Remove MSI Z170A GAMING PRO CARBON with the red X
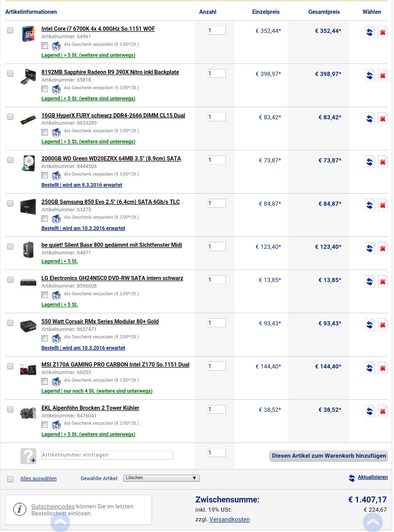The width and height of the screenshot is (394, 532). pos(382,368)
